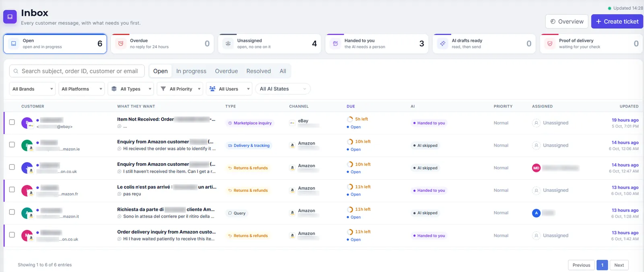Click the Overview button
Image resolution: width=644 pixels, height=272 pixels.
567,22
